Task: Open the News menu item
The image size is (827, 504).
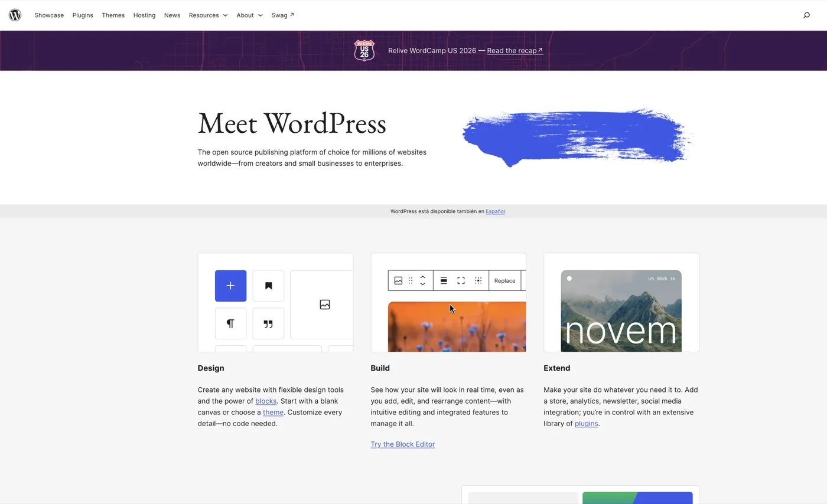Action: 172,15
